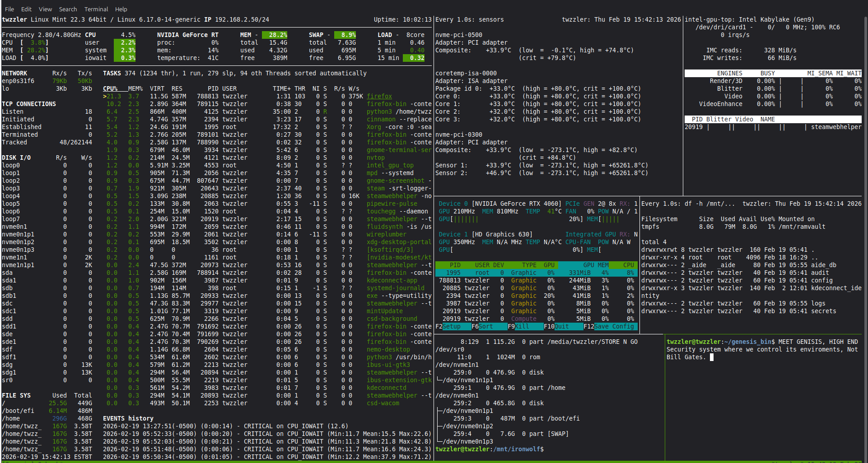
Task: Select the gnome-screenshot process row
Action: coord(267,181)
